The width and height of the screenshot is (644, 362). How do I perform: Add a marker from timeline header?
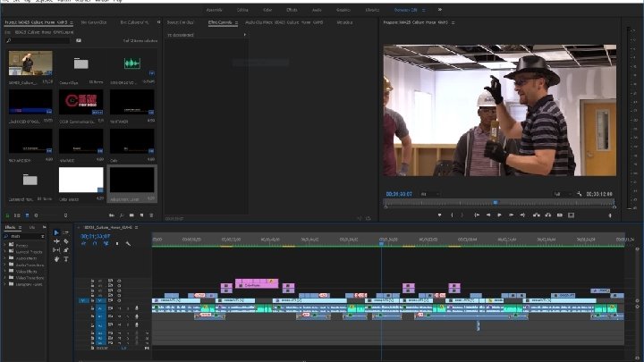117,244
